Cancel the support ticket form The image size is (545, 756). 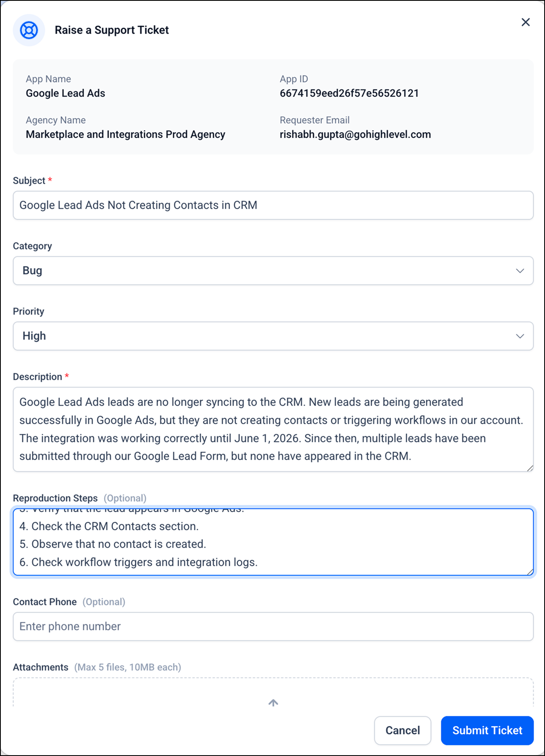point(402,730)
